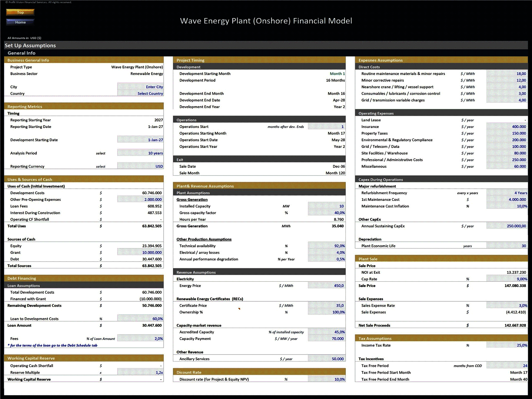This screenshot has height=399, width=532.
Task: Select the loan Fees 2,0% cell
Action: [140, 339]
